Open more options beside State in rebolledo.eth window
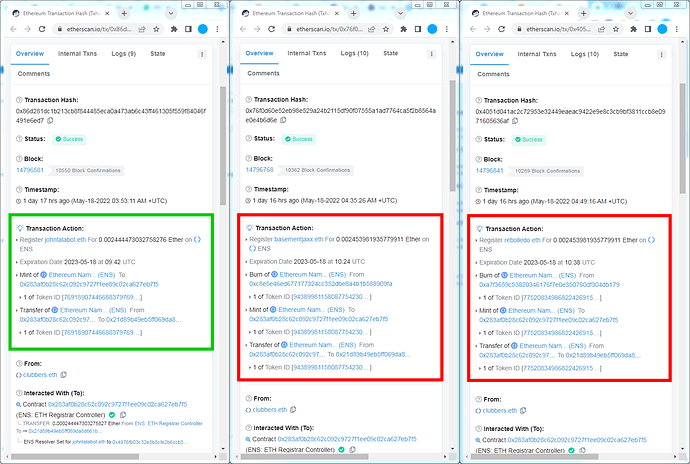This screenshot has width=690, height=464. tap(661, 55)
